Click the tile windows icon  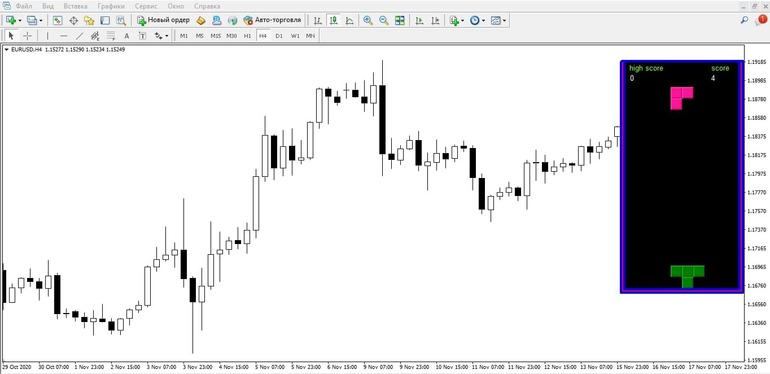pyautogui.click(x=400, y=20)
